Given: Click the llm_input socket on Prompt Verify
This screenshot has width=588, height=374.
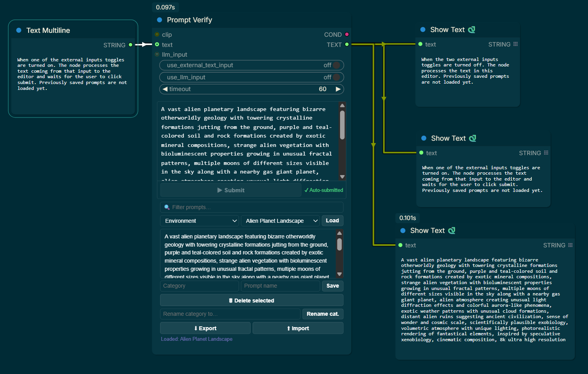Looking at the screenshot, I should [157, 54].
